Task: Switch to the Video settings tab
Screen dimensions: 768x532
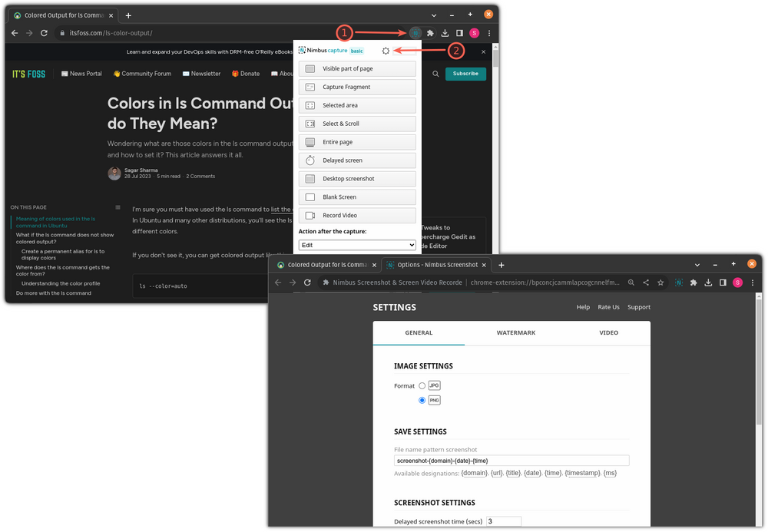Action: 608,332
